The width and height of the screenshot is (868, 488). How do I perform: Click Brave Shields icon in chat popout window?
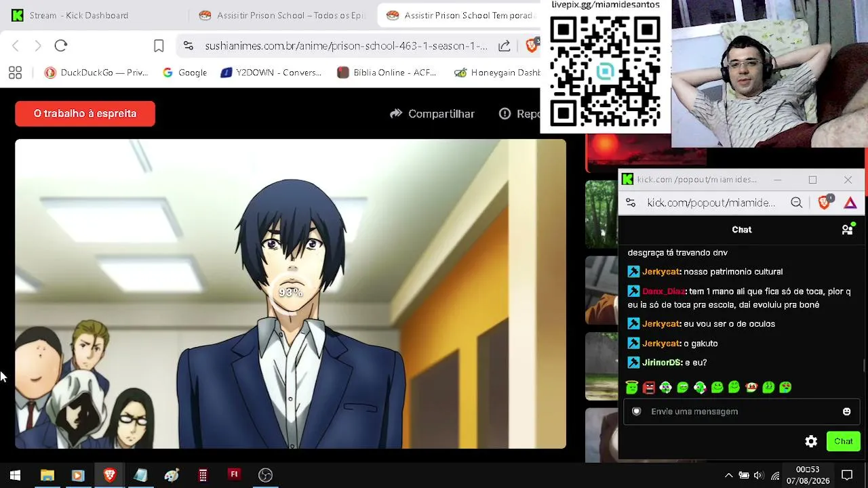click(825, 202)
